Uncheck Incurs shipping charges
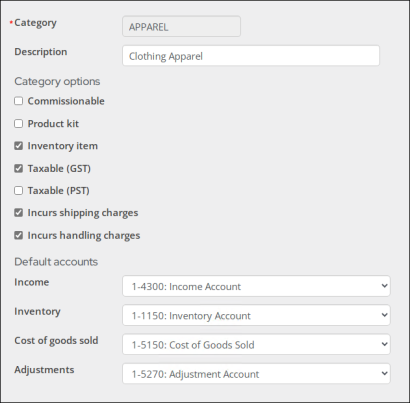This screenshot has width=410, height=403. (x=19, y=213)
